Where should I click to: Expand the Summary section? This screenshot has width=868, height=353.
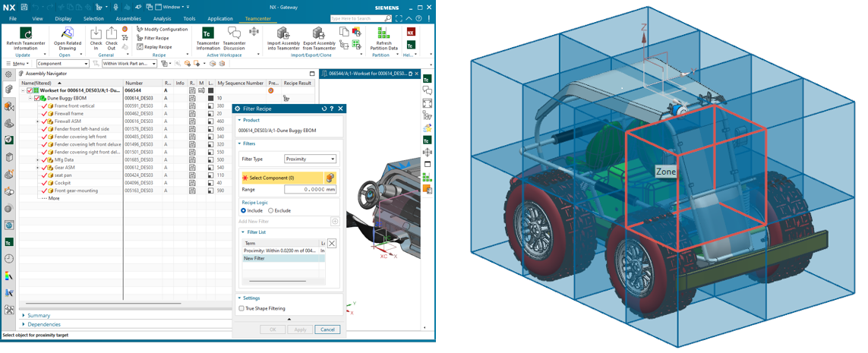pos(39,315)
